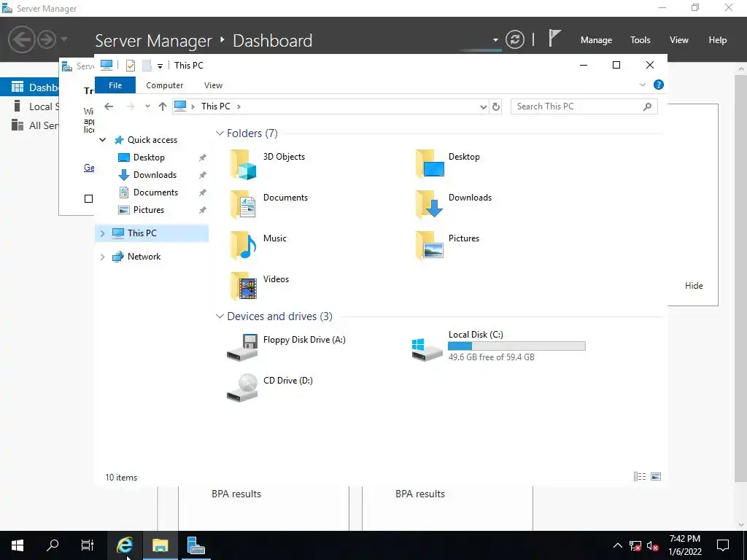
Task: Expand the File Explorer ribbon
Action: click(x=642, y=85)
